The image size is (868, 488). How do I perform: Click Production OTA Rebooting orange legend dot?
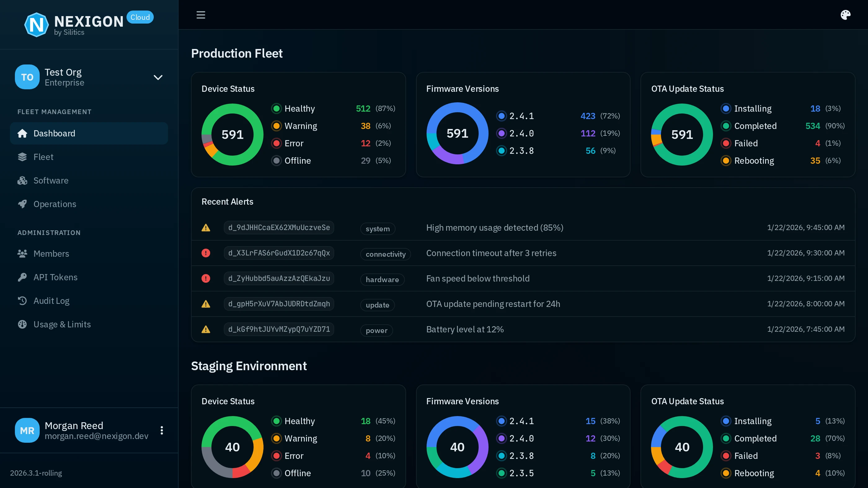[726, 161]
